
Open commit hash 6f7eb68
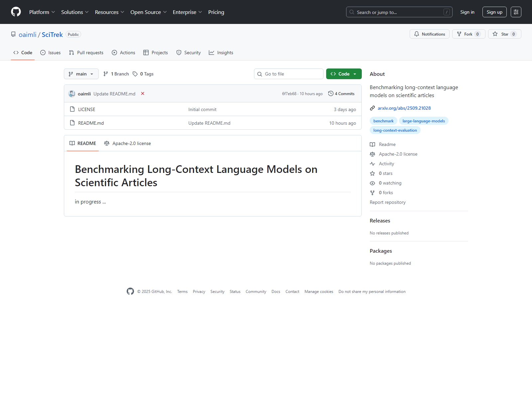coord(289,94)
